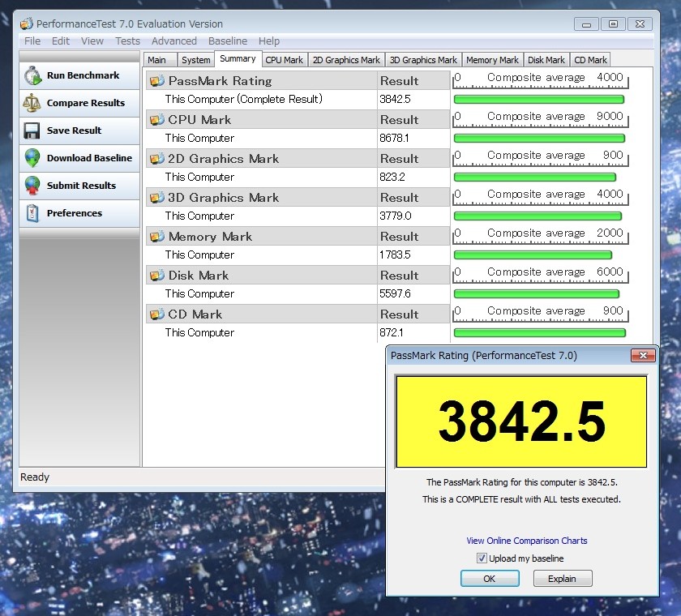Click the Compare Results scales icon

pos(32,103)
